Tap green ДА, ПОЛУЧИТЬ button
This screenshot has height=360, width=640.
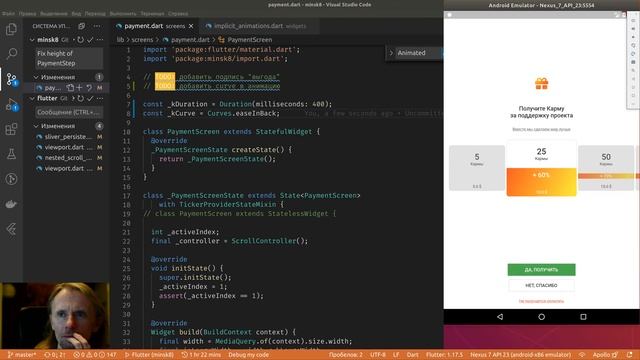click(x=542, y=270)
